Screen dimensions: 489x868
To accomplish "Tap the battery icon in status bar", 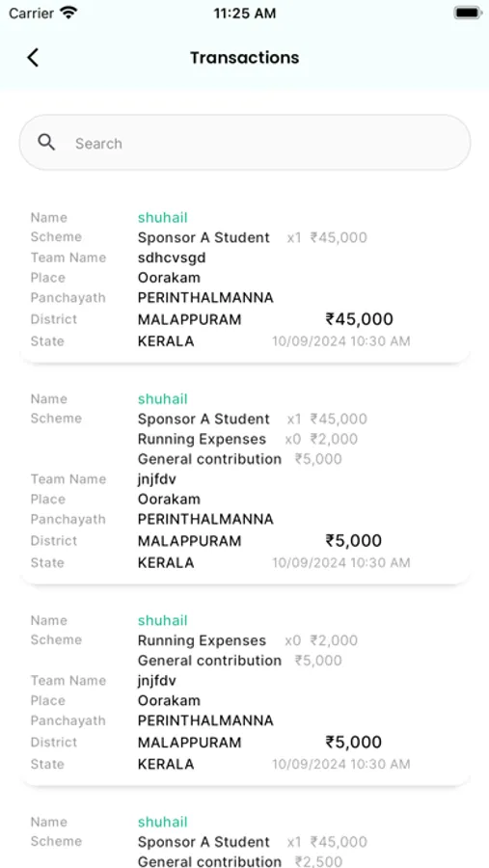I will (469, 14).
